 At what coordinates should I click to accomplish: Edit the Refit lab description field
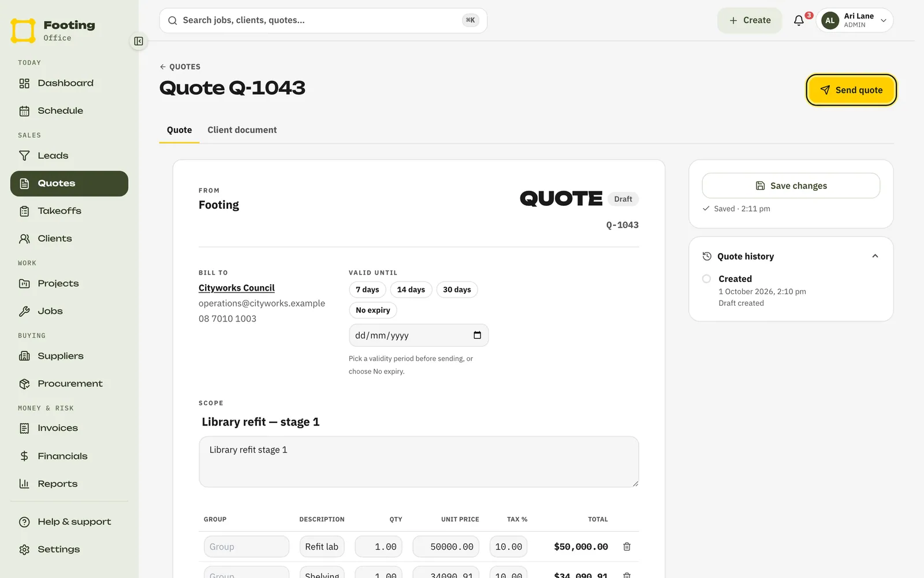(x=322, y=547)
